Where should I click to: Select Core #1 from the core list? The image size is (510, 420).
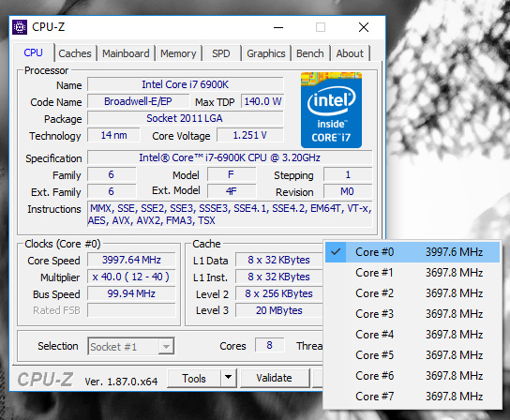click(412, 273)
